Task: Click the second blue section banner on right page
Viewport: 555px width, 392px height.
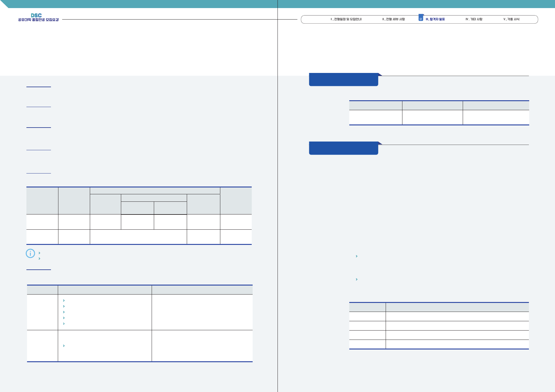Action: [x=343, y=148]
